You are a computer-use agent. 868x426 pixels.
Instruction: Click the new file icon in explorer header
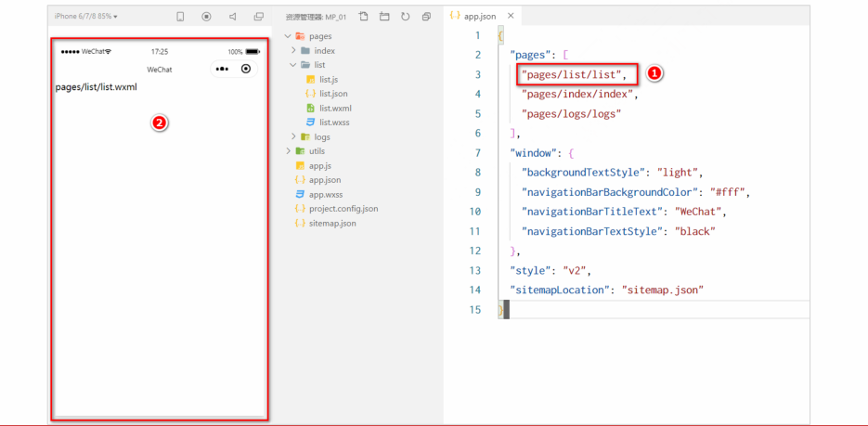pyautogui.click(x=363, y=17)
